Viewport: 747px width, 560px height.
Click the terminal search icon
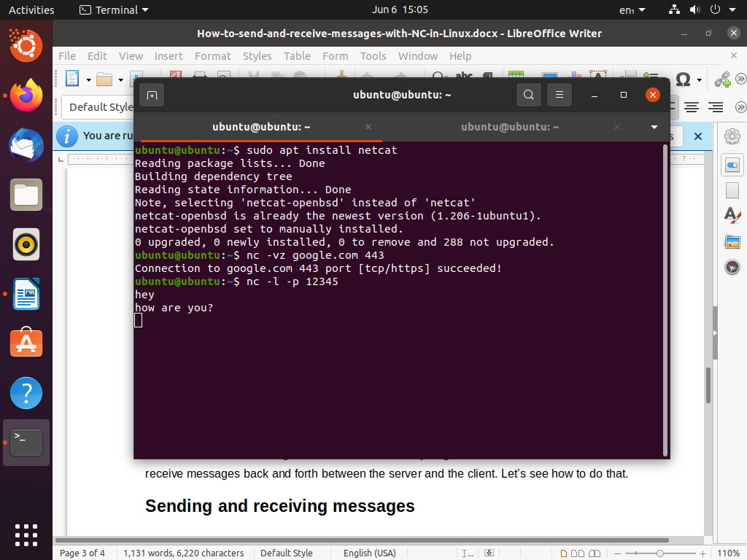pos(528,95)
